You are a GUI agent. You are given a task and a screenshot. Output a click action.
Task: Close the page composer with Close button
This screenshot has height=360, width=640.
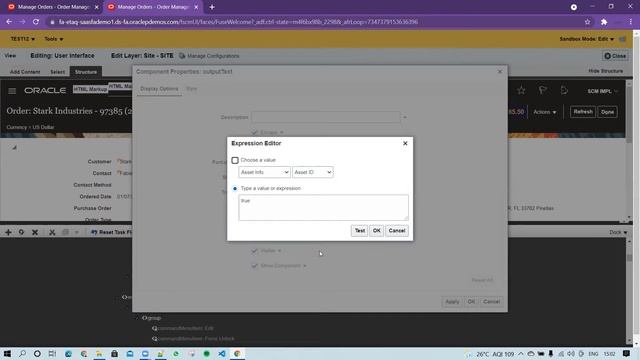pos(615,56)
